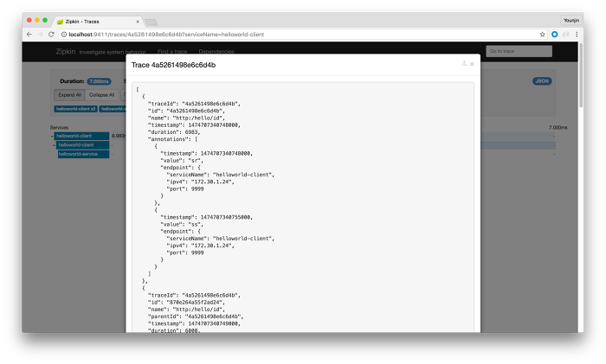Bookmark this page with the star icon

pyautogui.click(x=542, y=34)
